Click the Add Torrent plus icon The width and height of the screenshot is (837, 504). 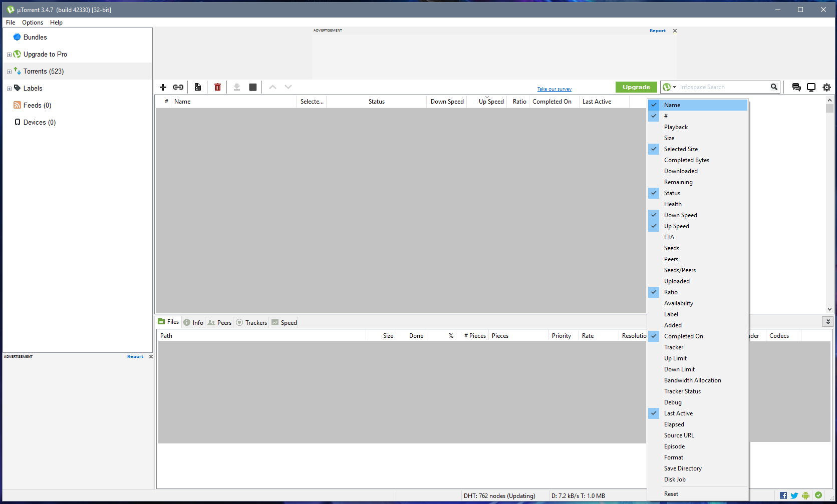coord(163,87)
